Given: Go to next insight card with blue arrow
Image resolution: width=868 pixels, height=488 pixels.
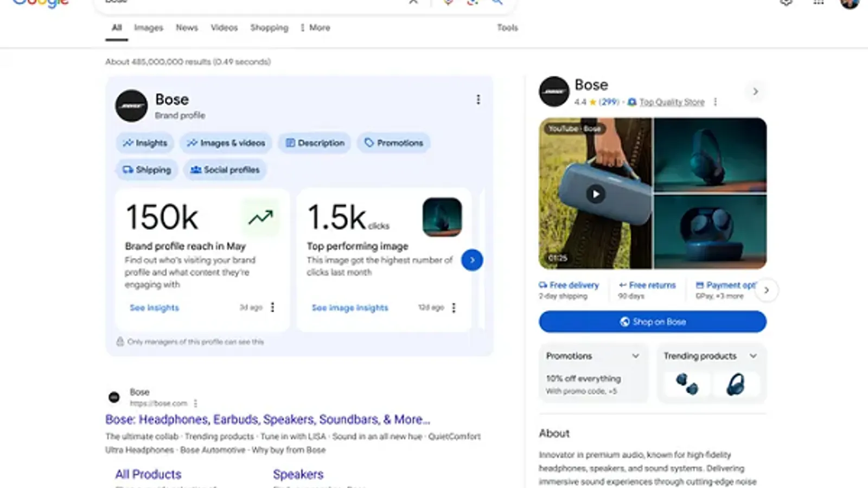Looking at the screenshot, I should click(472, 260).
